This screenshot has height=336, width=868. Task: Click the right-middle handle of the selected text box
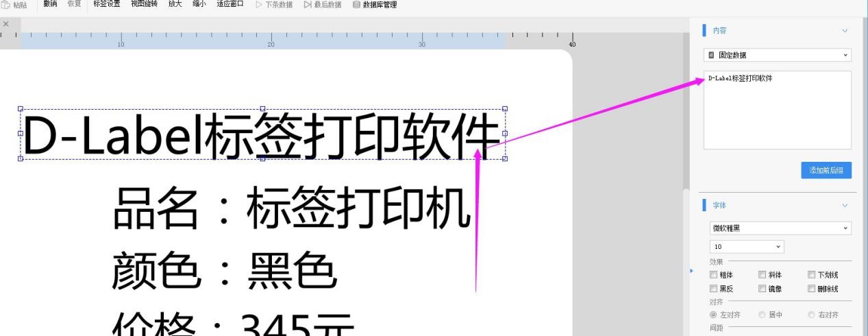[x=505, y=134]
